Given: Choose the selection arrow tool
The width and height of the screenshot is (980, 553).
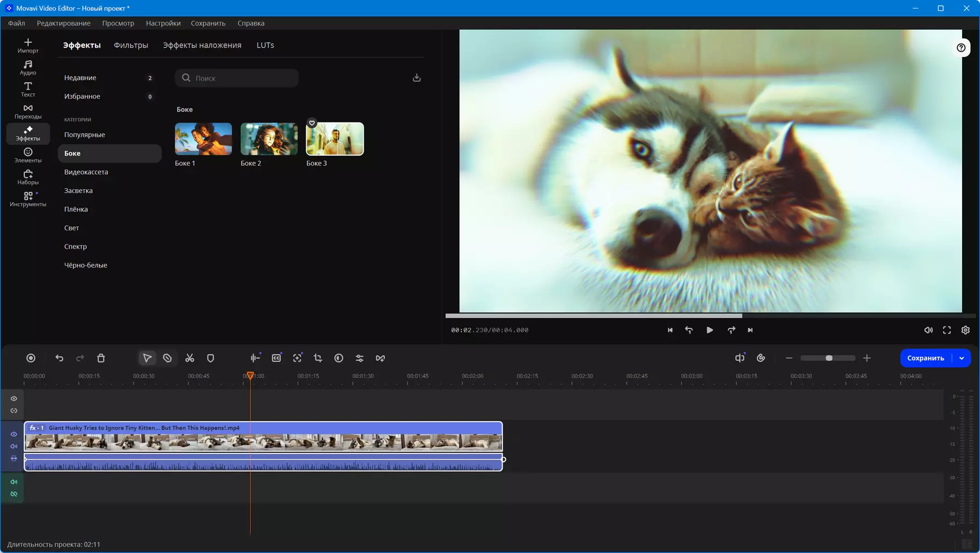Looking at the screenshot, I should [147, 358].
